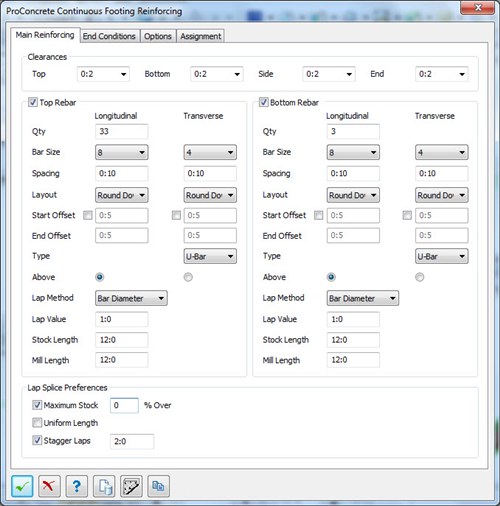Toggle the Top Rebar checkbox

(32, 102)
